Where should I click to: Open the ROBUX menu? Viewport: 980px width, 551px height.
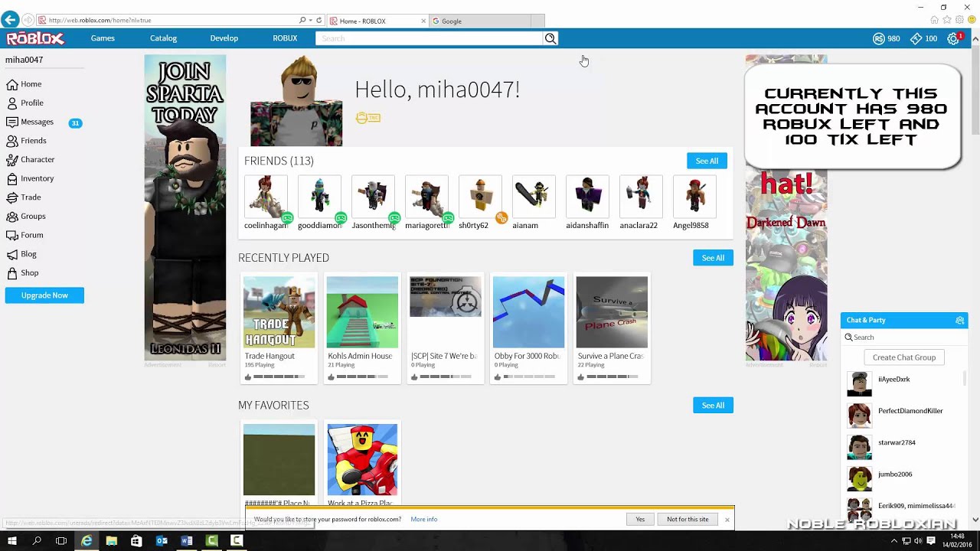[x=285, y=38]
